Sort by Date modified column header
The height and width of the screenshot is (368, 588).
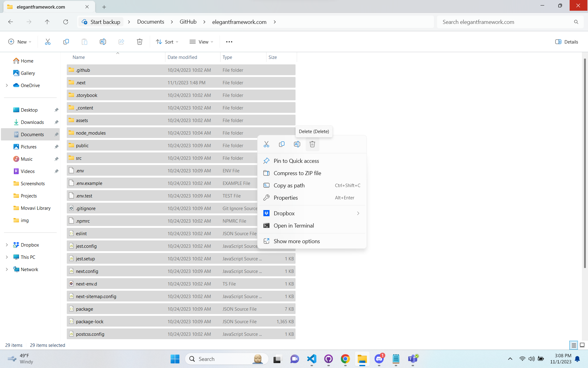pyautogui.click(x=193, y=57)
